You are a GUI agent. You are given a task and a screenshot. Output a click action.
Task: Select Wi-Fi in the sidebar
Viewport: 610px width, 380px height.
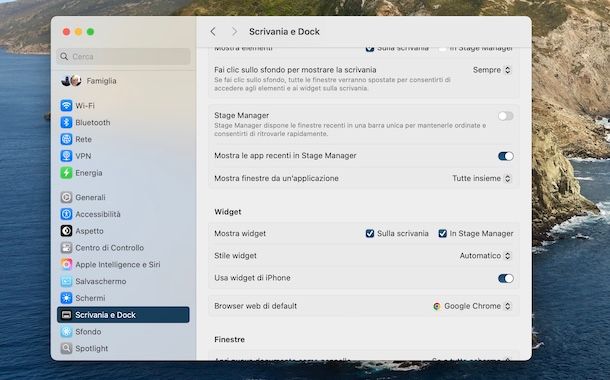point(123,105)
